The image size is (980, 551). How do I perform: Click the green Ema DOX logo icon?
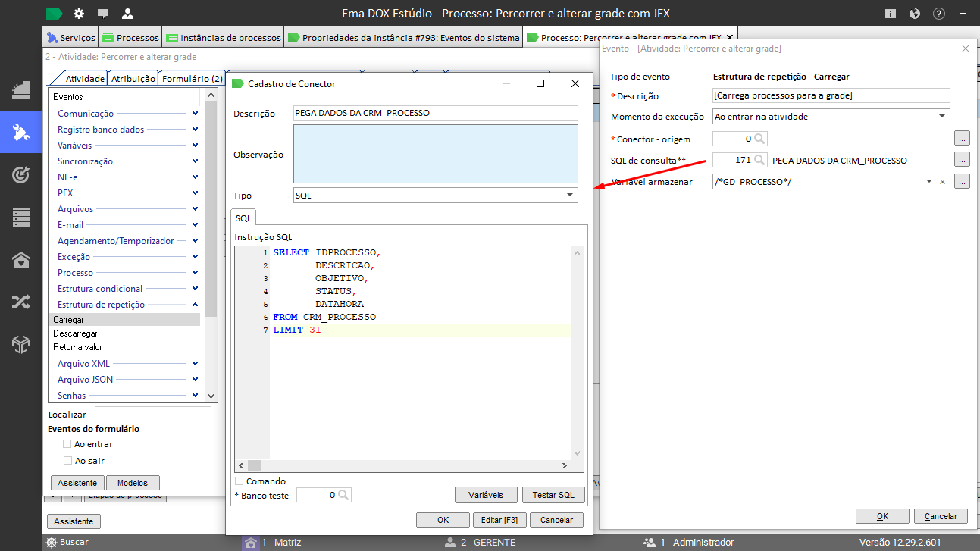click(x=54, y=14)
